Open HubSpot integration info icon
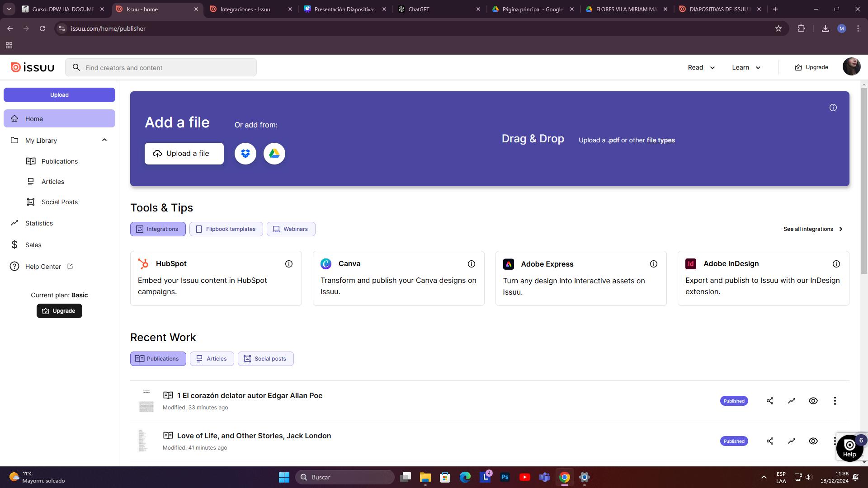Screen dimensions: 868x488 [289, 264]
